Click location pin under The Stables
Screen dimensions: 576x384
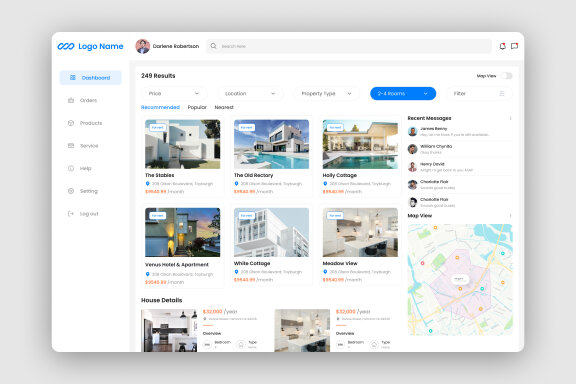pos(148,184)
